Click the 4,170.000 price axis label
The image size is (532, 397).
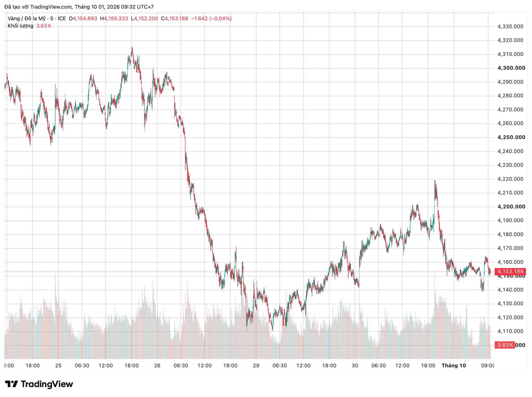(x=510, y=248)
